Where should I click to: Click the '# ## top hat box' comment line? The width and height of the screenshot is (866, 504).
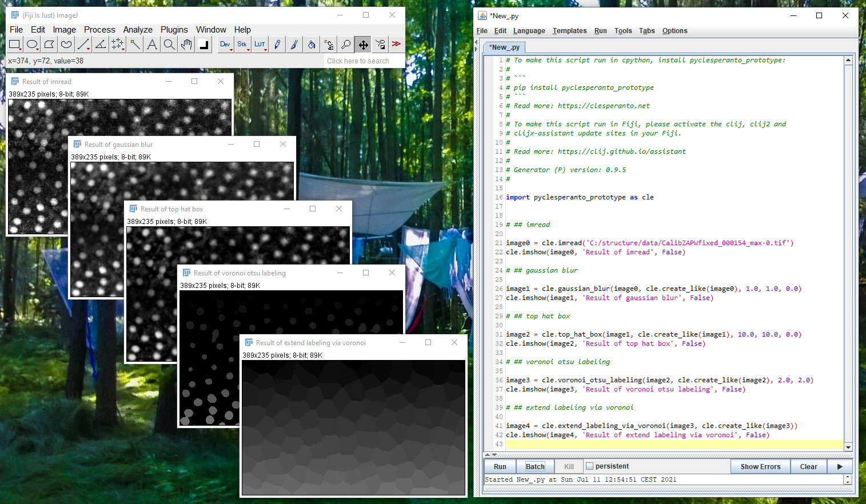point(538,316)
